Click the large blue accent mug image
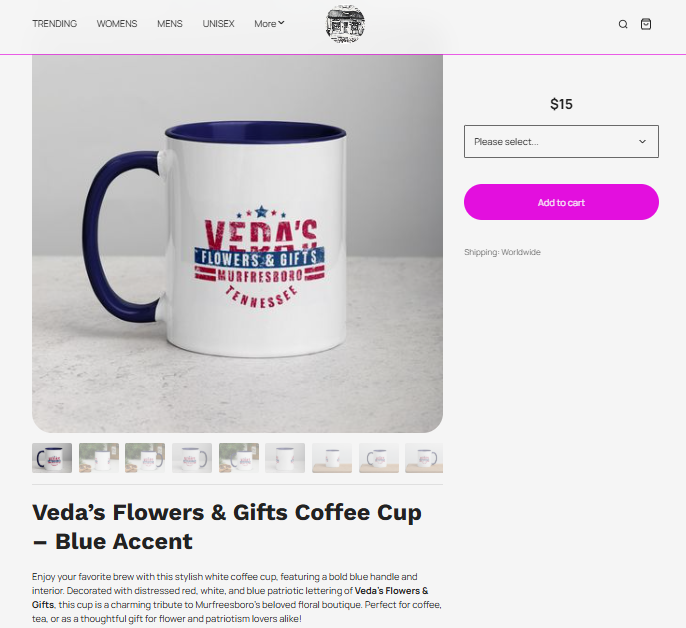686x628 pixels. [x=238, y=244]
